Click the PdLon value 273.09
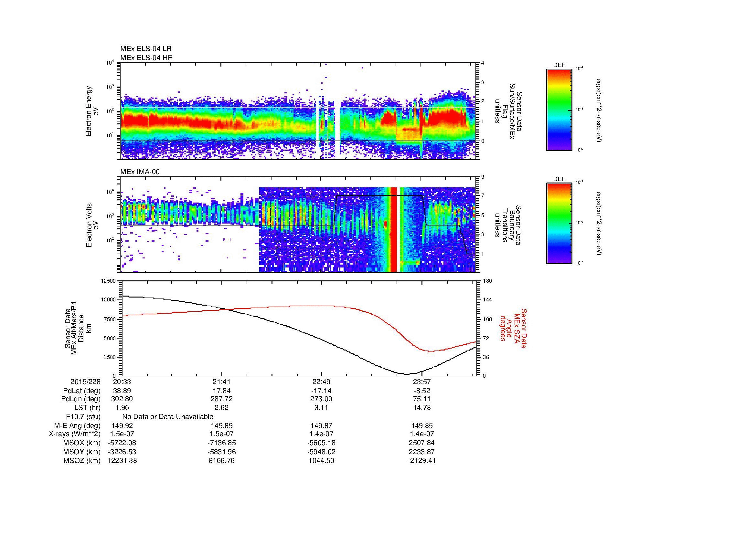 321,399
